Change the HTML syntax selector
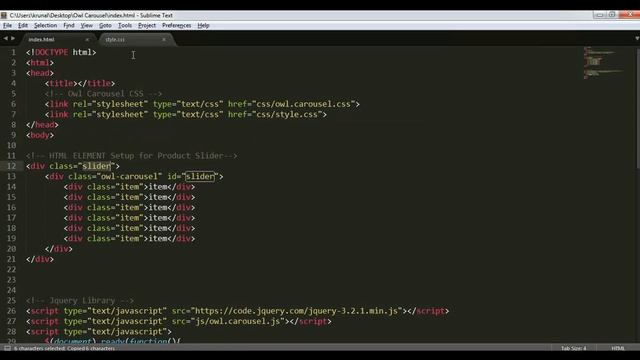This screenshot has width=640, height=360. point(618,348)
